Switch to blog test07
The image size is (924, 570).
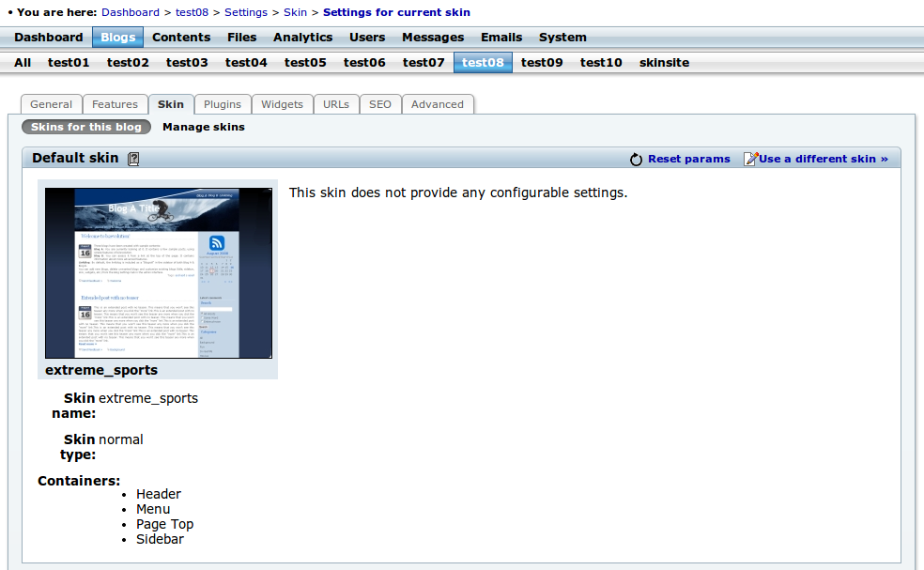coord(423,63)
